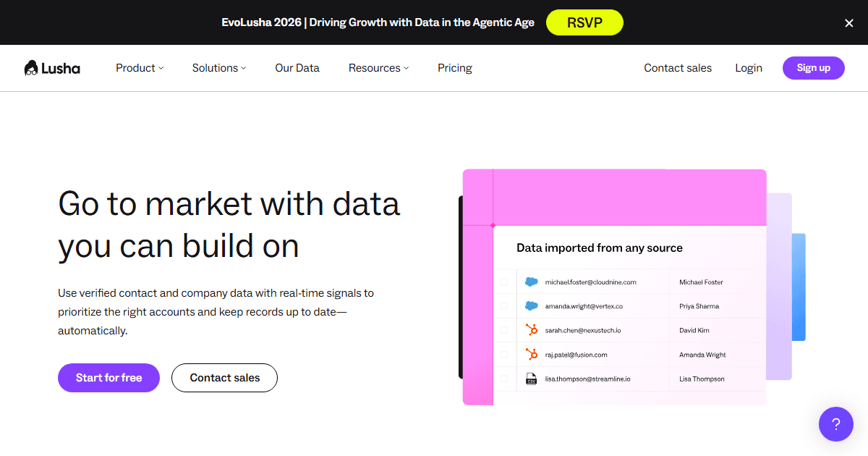868x456 pixels.
Task: Select the michael.foster@cloudnine.com email
Action: pos(591,282)
